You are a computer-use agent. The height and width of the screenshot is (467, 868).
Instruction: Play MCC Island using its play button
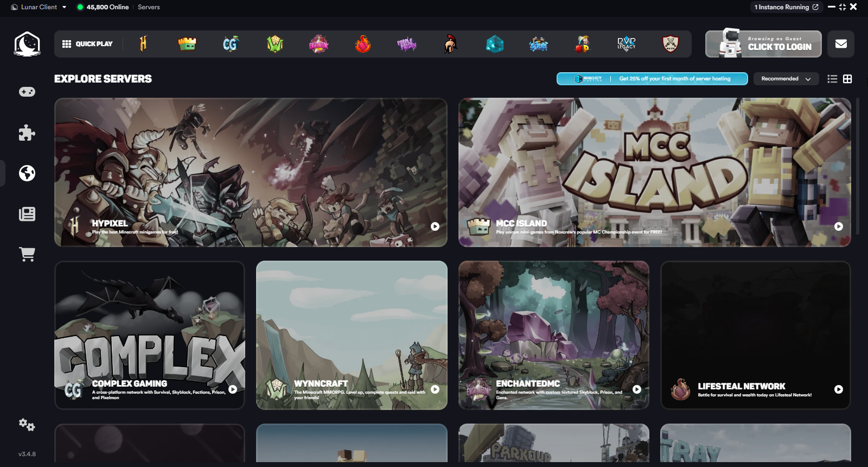click(839, 226)
